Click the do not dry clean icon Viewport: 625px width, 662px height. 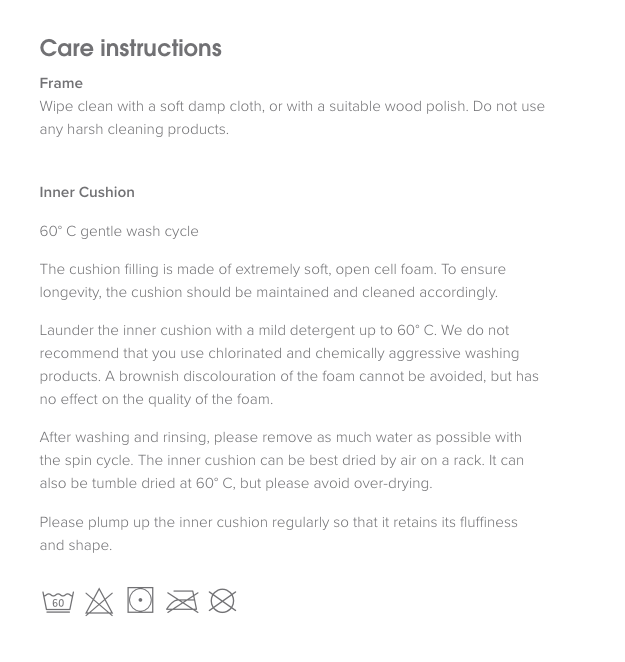222,601
